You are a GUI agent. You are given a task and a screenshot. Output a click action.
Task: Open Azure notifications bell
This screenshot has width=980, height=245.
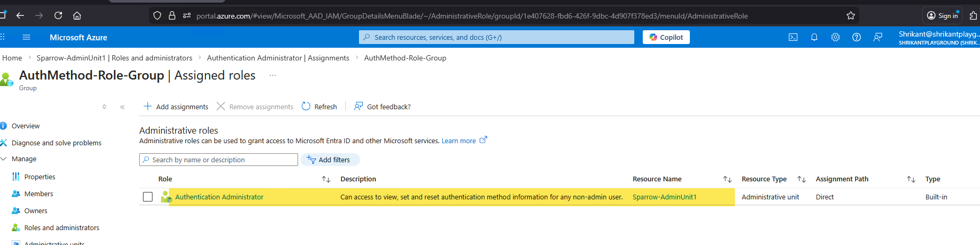(x=814, y=37)
